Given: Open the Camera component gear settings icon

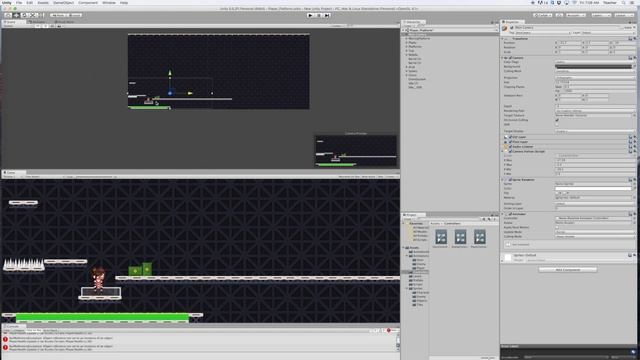Looking at the screenshot, I should point(634,58).
